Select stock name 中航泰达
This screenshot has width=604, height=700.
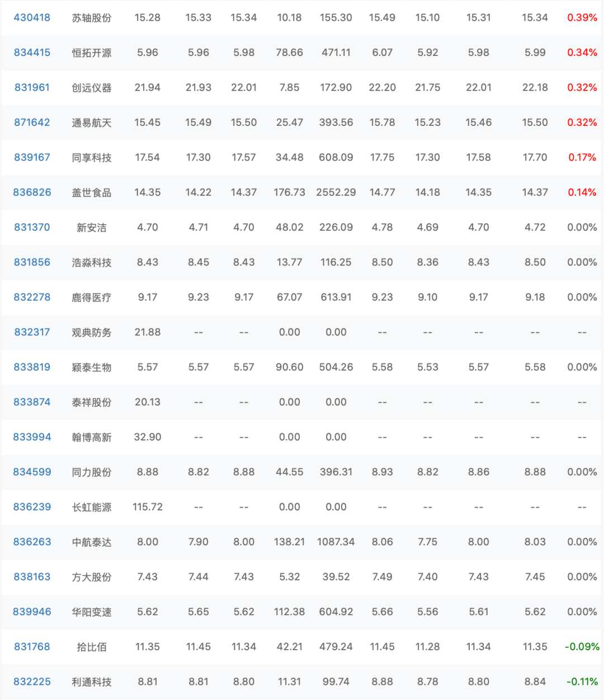click(x=92, y=542)
